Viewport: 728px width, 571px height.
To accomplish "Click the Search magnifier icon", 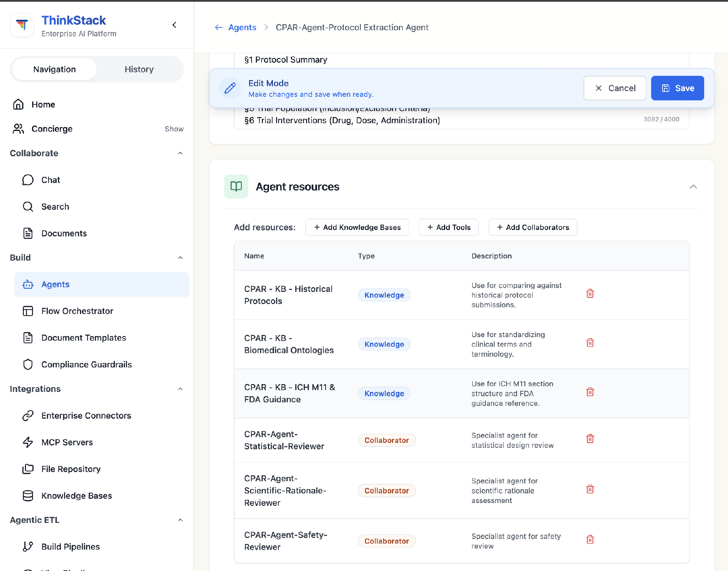I will pos(28,206).
